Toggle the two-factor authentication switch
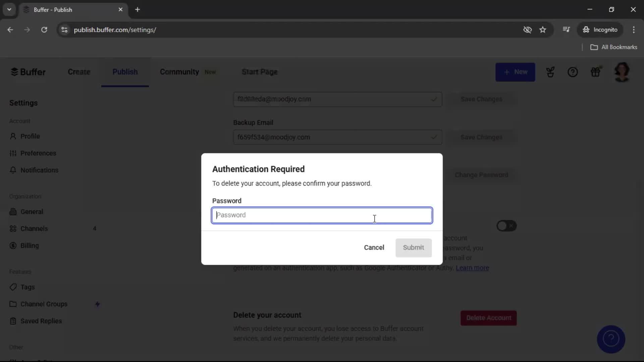 [506, 226]
